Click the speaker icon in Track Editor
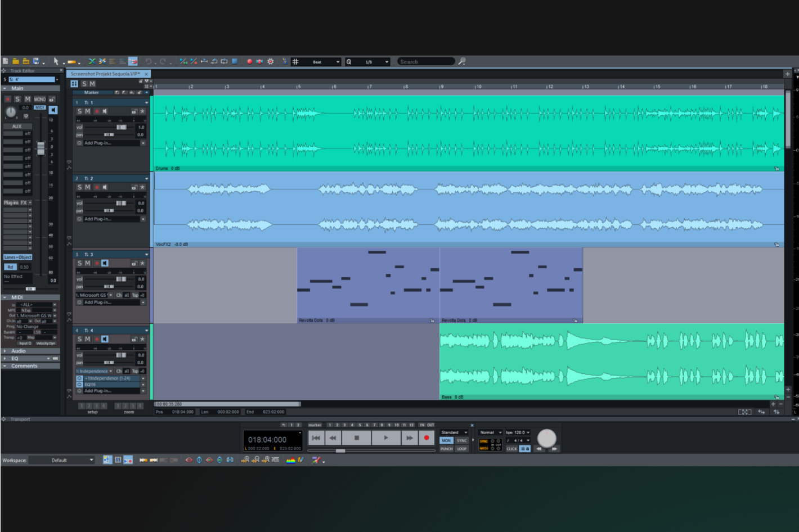 pyautogui.click(x=53, y=110)
